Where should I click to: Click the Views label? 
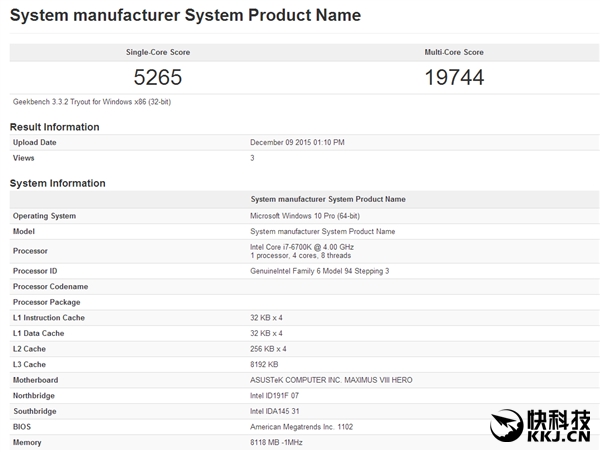pyautogui.click(x=23, y=158)
